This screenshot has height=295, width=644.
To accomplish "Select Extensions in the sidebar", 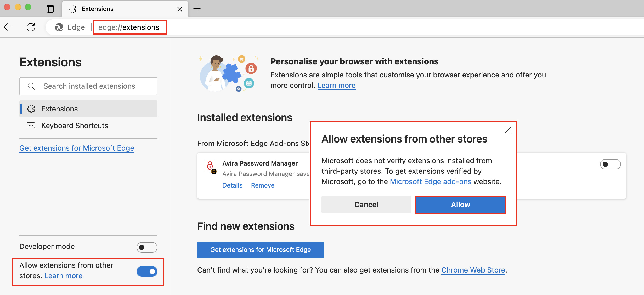I will (88, 109).
